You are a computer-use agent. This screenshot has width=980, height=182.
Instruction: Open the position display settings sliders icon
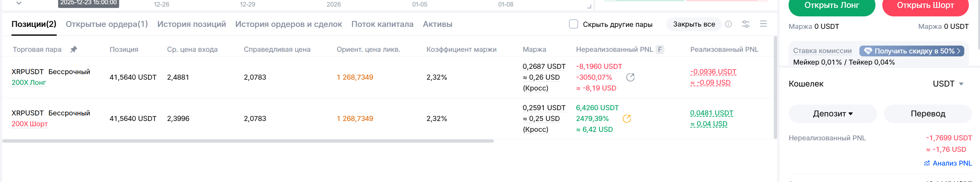746,24
